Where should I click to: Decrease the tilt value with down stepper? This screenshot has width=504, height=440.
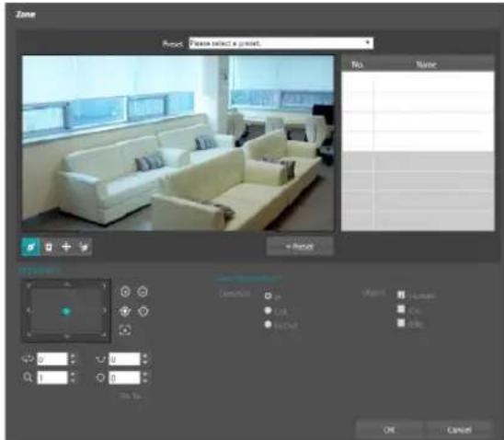click(145, 362)
